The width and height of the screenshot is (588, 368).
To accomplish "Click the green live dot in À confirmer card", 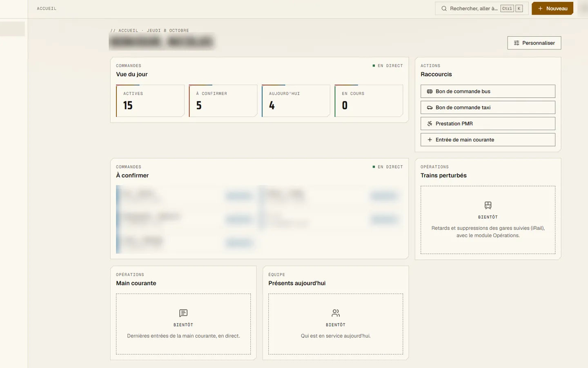I will point(374,167).
